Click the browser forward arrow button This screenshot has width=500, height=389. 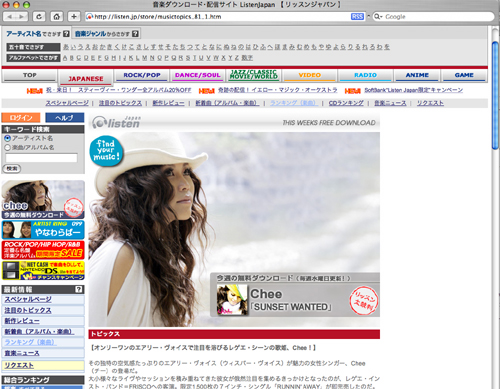pos(22,16)
